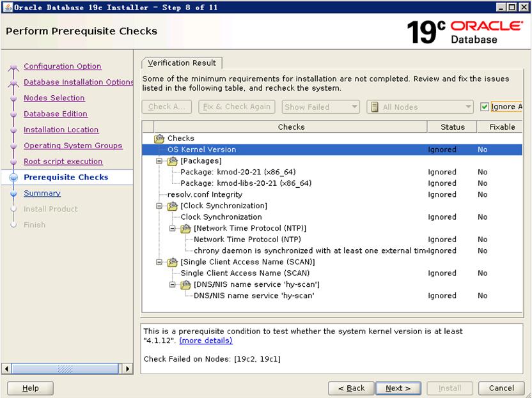Open Installation Location step
Image resolution: width=532 pixels, height=398 pixels.
click(61, 130)
